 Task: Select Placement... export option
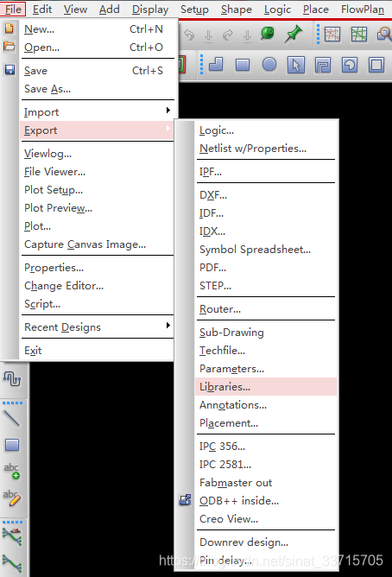tap(266, 423)
